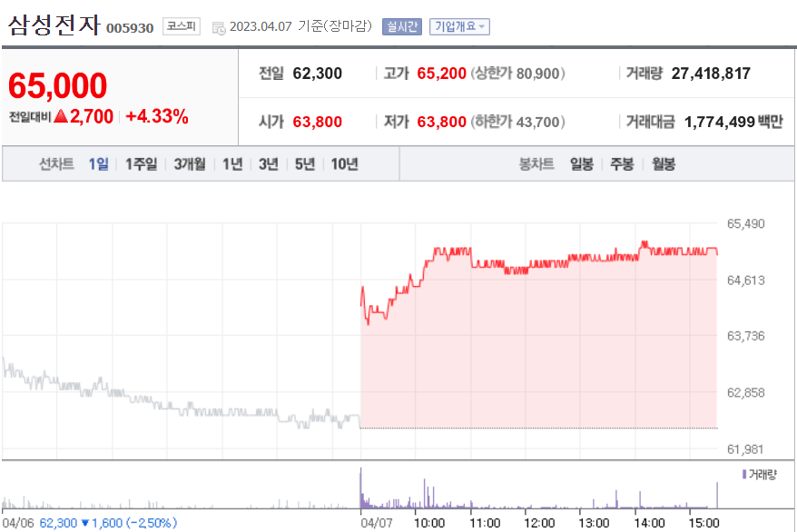
Task: Click the 시가 value 63,800
Action: 317,122
